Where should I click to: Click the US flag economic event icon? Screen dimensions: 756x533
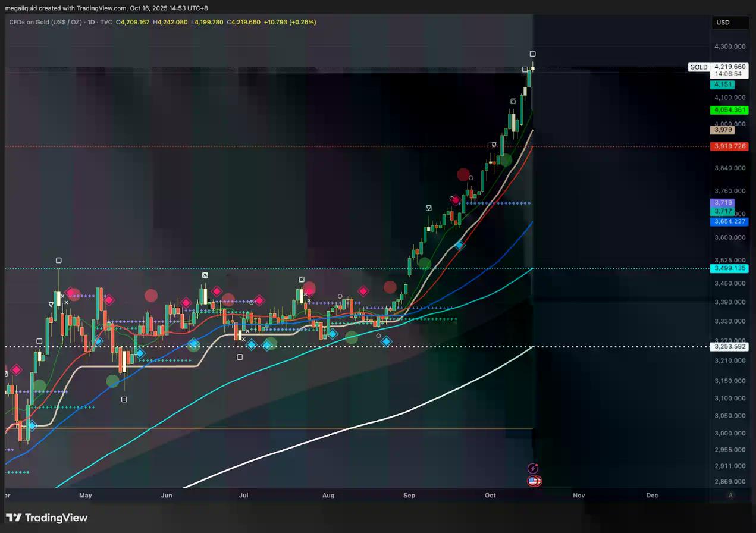(534, 481)
